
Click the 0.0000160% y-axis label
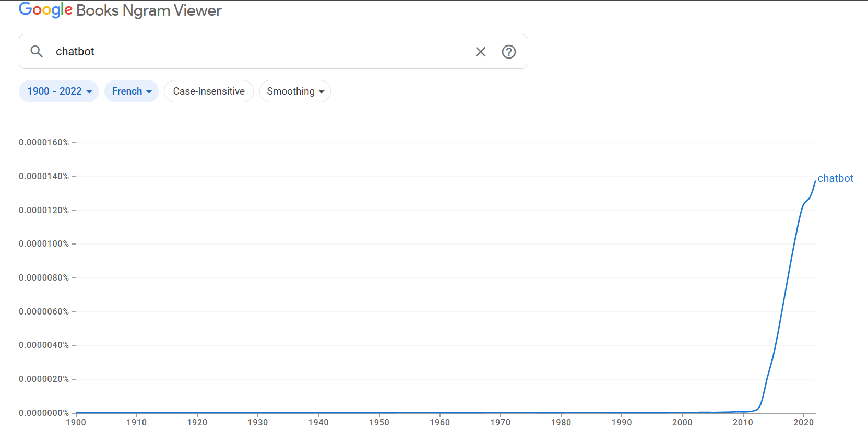click(x=44, y=143)
